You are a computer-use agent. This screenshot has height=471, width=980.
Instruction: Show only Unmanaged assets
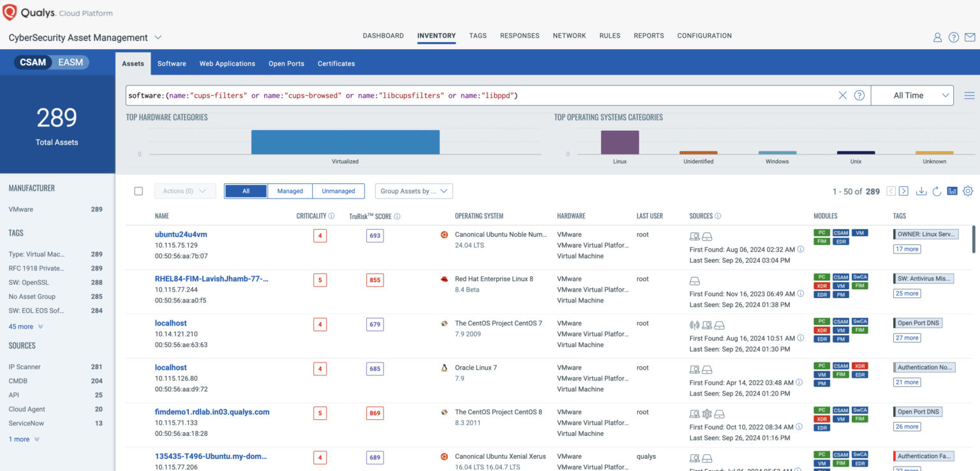pyautogui.click(x=338, y=191)
